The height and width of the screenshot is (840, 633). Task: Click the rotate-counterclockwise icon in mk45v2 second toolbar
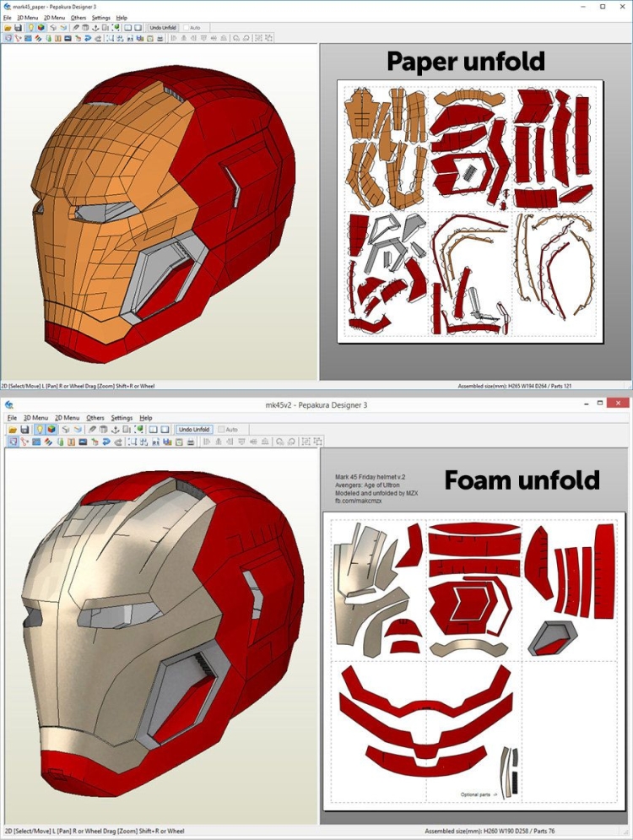(x=279, y=442)
